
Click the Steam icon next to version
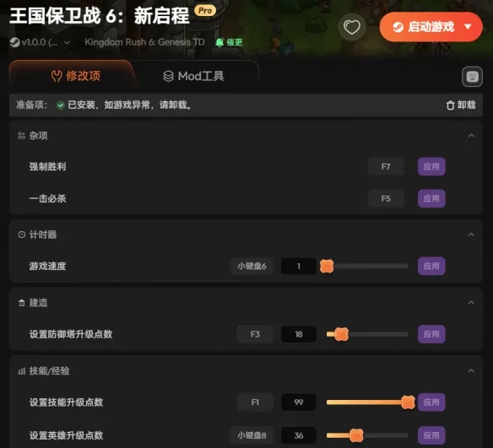(14, 42)
